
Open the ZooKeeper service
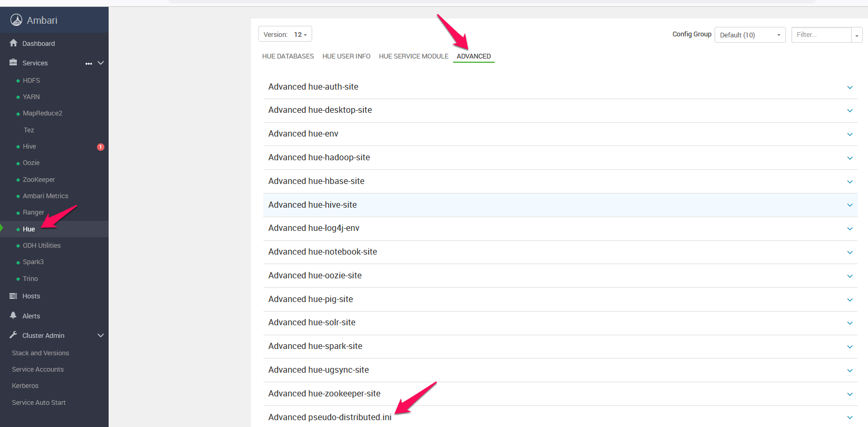coord(38,180)
